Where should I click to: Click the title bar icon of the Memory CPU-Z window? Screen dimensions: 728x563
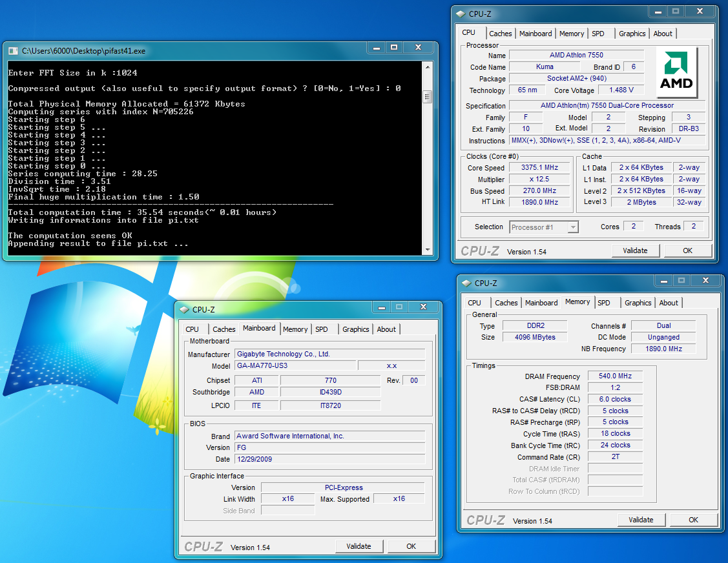[466, 283]
